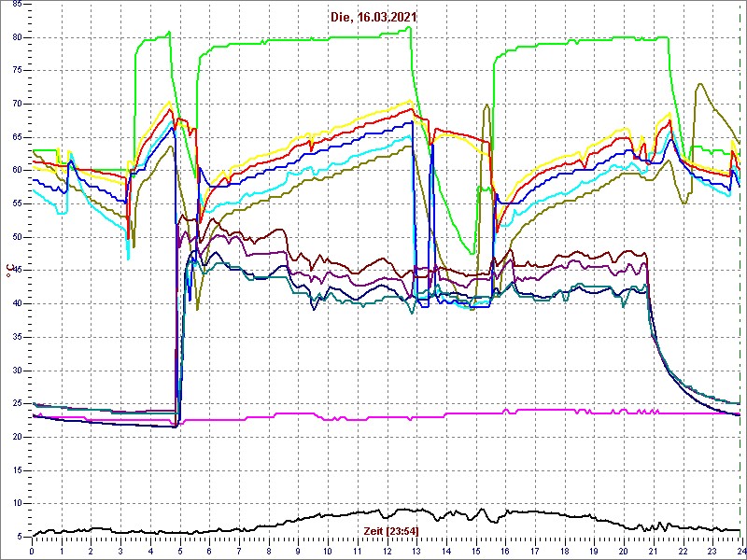Click hour 16 on the time axis
Image resolution: width=747 pixels, height=560 pixels.
pyautogui.click(x=505, y=552)
